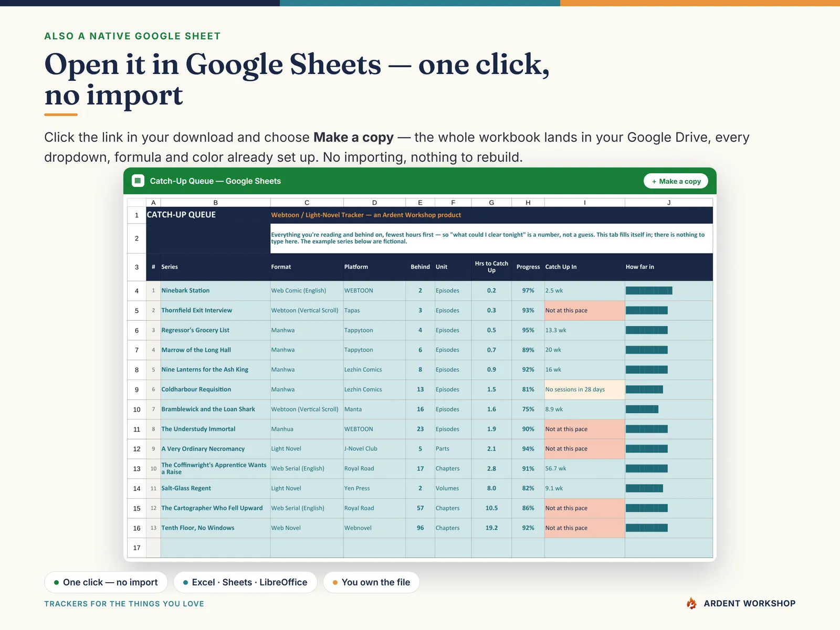The image size is (840, 630).
Task: Click the Thornfield Exit Interview cell
Action: point(215,310)
